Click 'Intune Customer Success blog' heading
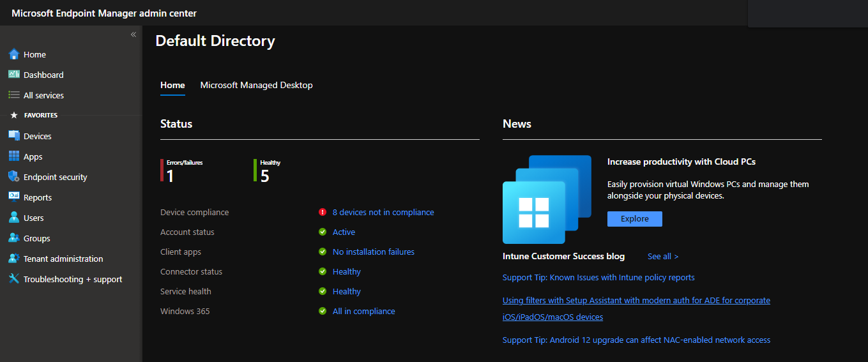 [x=563, y=256]
